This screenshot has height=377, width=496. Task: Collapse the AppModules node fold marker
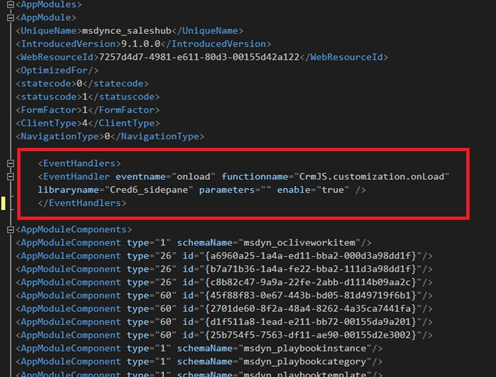[10, 4]
